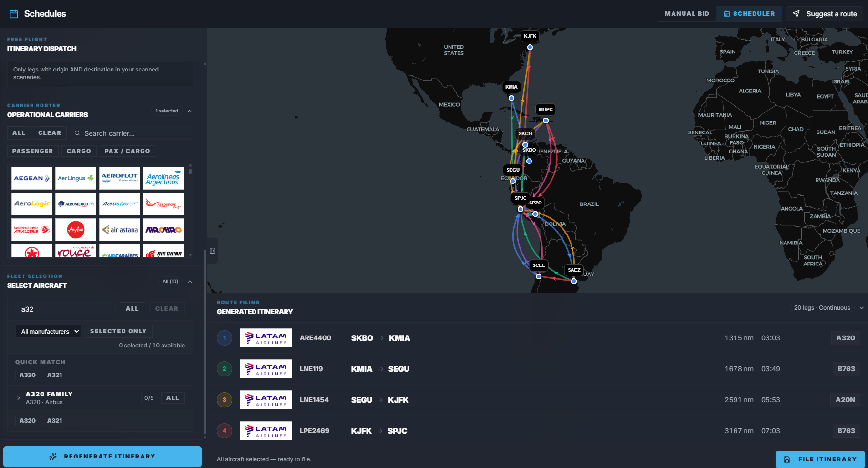The width and height of the screenshot is (868, 468).
Task: Select the Aegean carrier logo
Action: point(32,178)
